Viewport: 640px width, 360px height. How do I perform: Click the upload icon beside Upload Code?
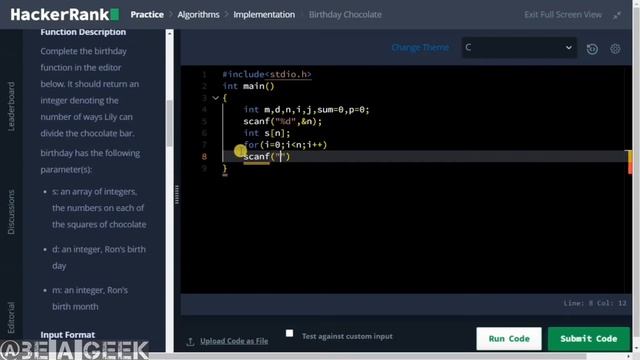(x=190, y=341)
